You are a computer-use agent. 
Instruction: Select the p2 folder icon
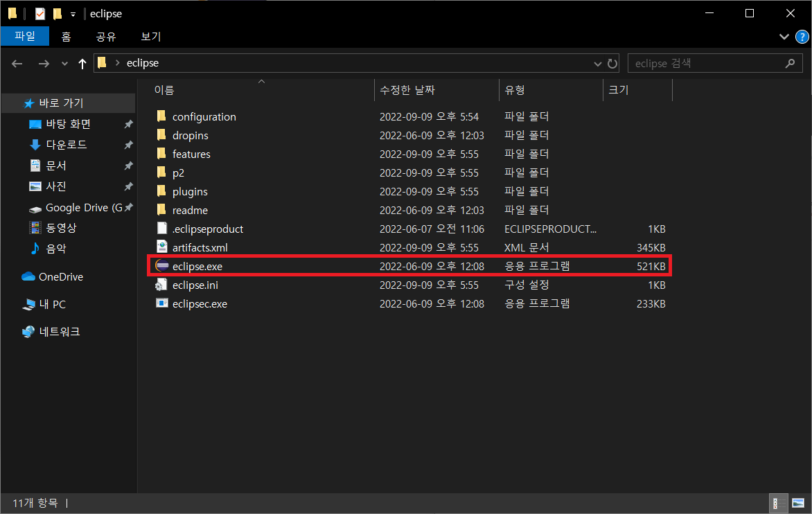coord(161,172)
